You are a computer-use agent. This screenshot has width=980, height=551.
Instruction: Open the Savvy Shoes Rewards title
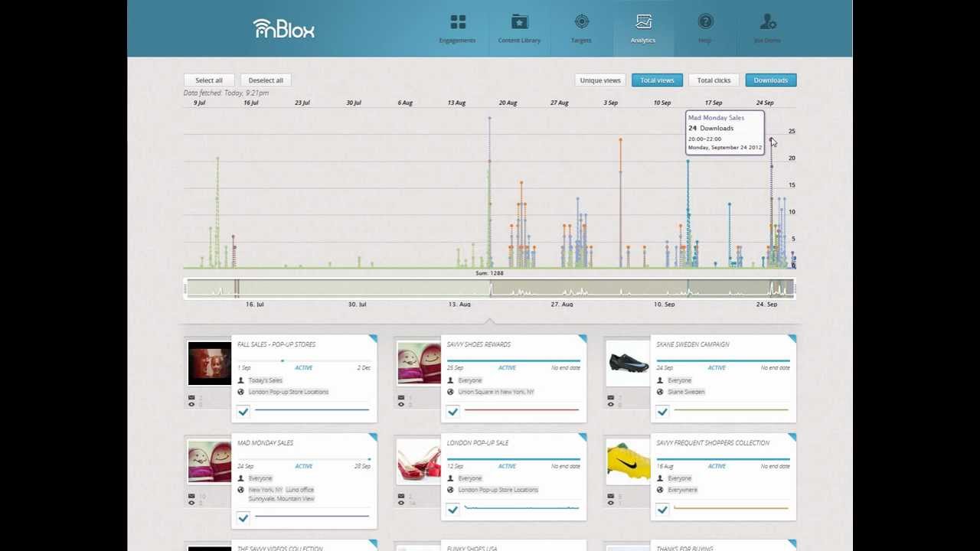pos(479,344)
